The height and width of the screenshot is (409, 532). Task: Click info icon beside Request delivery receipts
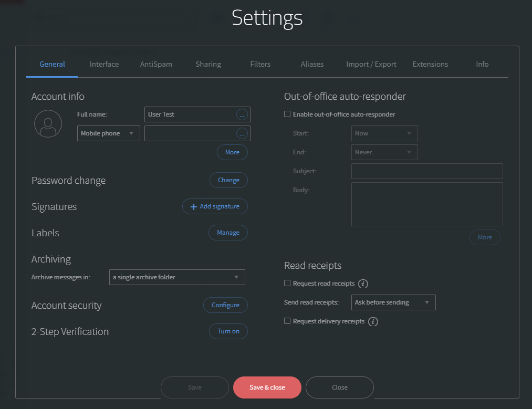click(x=373, y=321)
